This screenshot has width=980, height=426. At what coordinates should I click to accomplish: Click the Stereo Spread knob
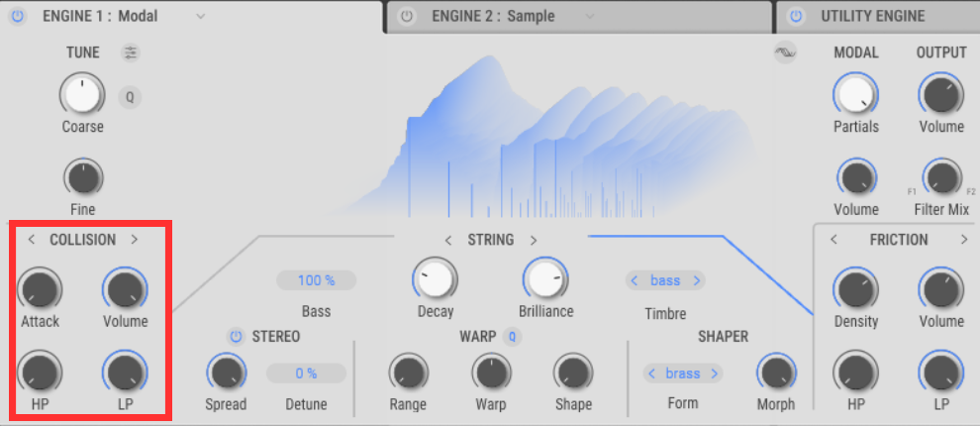coord(226,373)
